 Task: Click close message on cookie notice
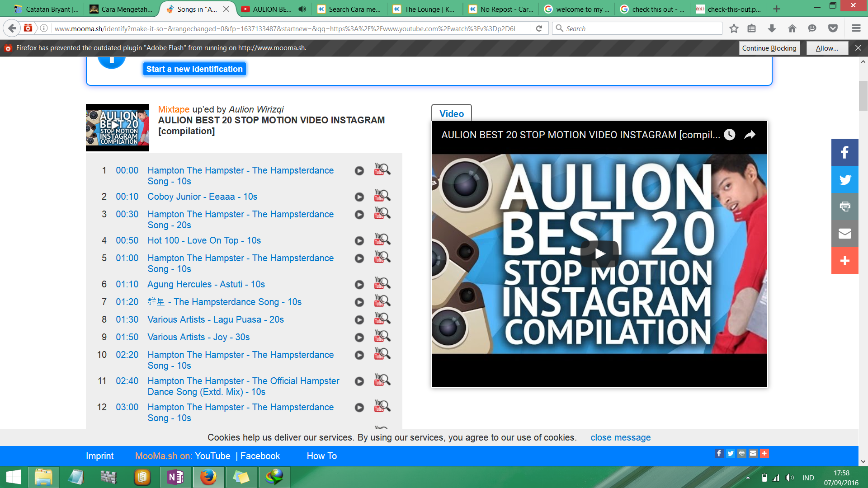[x=620, y=437]
